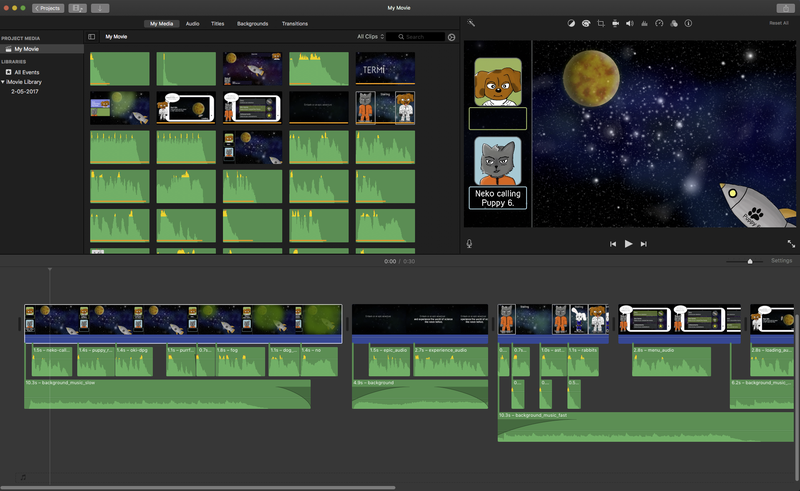
Task: Switch to the Transitions tab
Action: (294, 23)
